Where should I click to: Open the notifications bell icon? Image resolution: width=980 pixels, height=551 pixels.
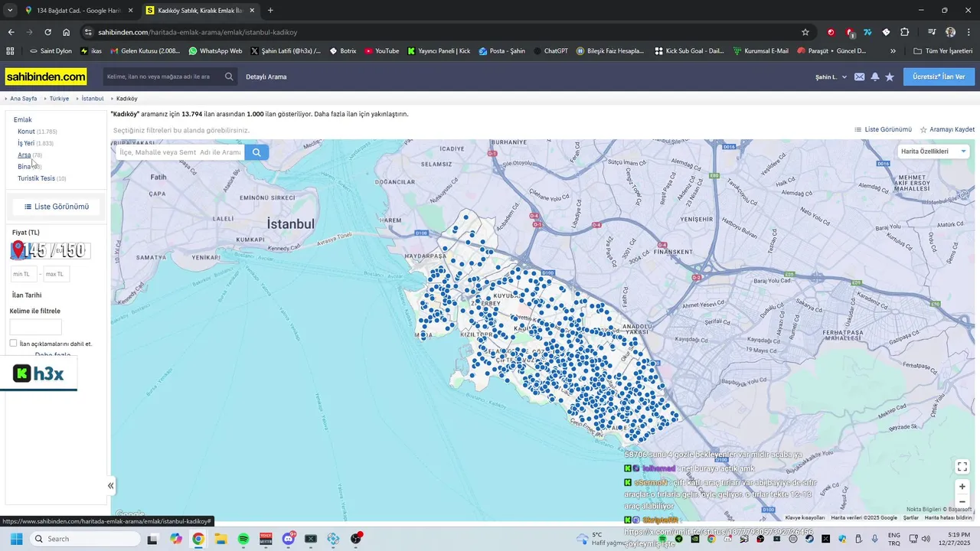point(875,77)
